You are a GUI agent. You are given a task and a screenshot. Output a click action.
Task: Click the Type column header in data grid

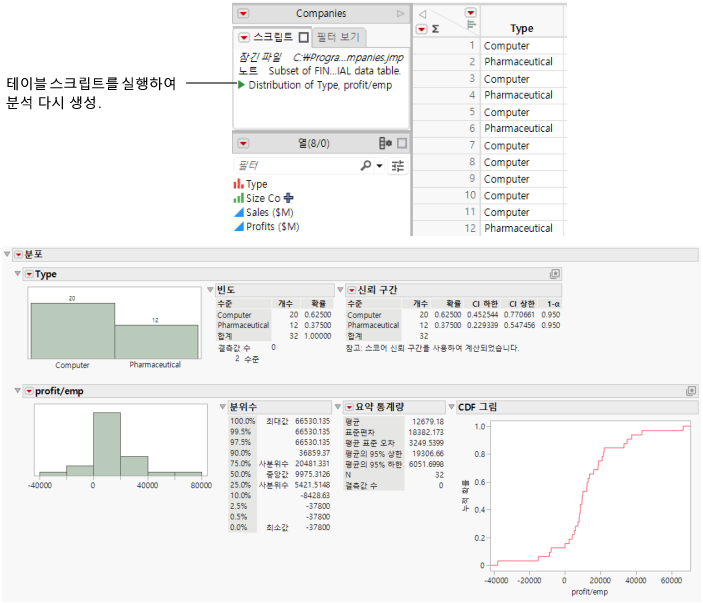click(521, 28)
